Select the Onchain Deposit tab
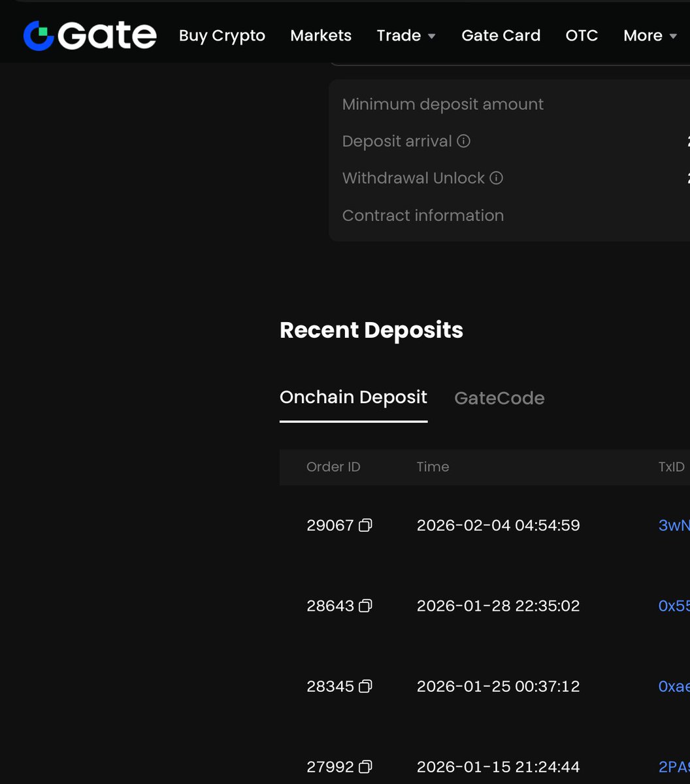 tap(353, 397)
